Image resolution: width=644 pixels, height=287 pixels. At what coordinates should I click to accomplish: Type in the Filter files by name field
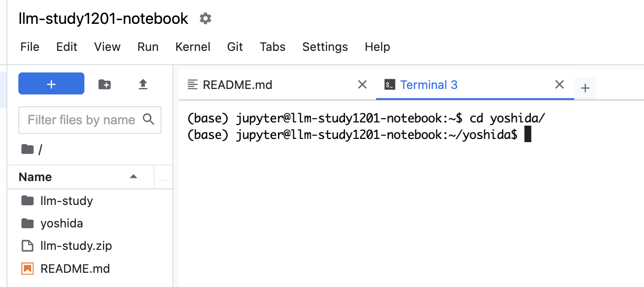pyautogui.click(x=81, y=120)
